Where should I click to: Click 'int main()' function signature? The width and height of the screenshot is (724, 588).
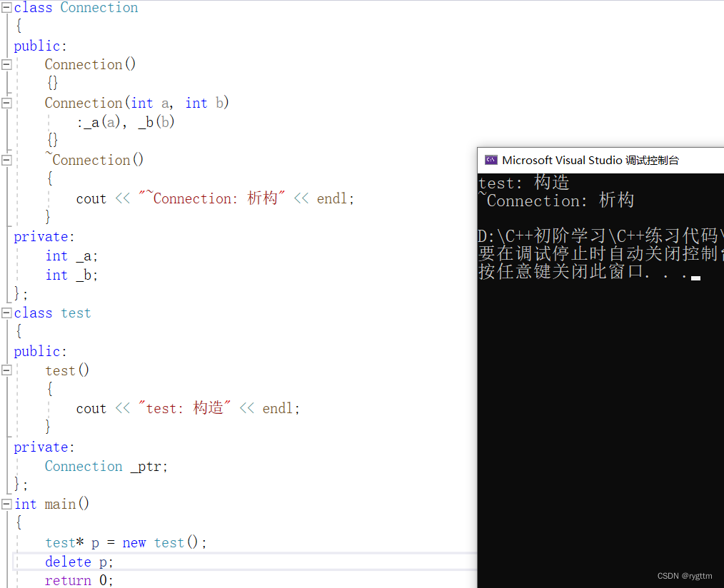tap(51, 504)
